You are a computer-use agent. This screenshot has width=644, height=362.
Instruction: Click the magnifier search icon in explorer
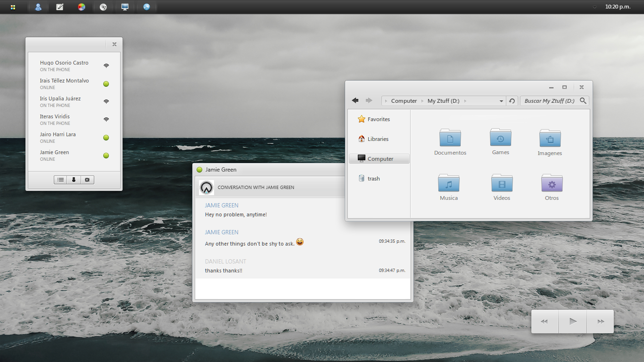click(583, 101)
